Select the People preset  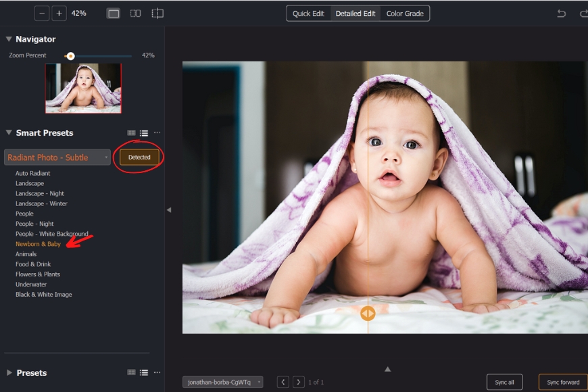(x=24, y=214)
